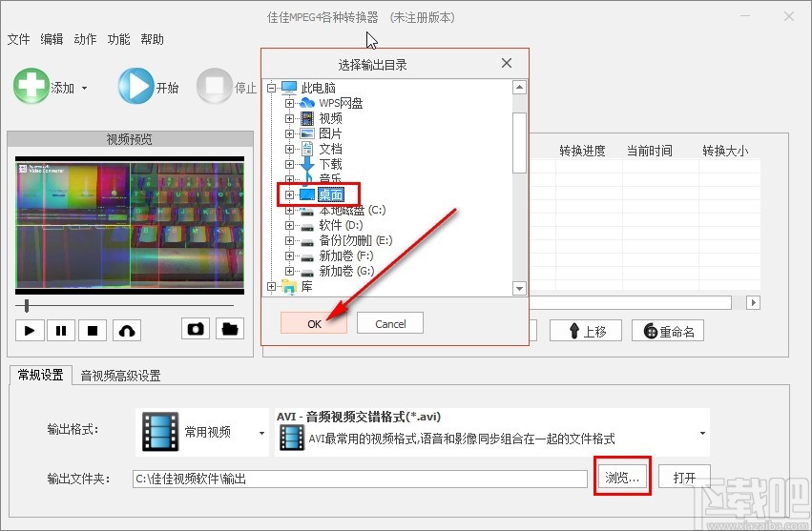Confirm with OK in directory dialog

314,323
